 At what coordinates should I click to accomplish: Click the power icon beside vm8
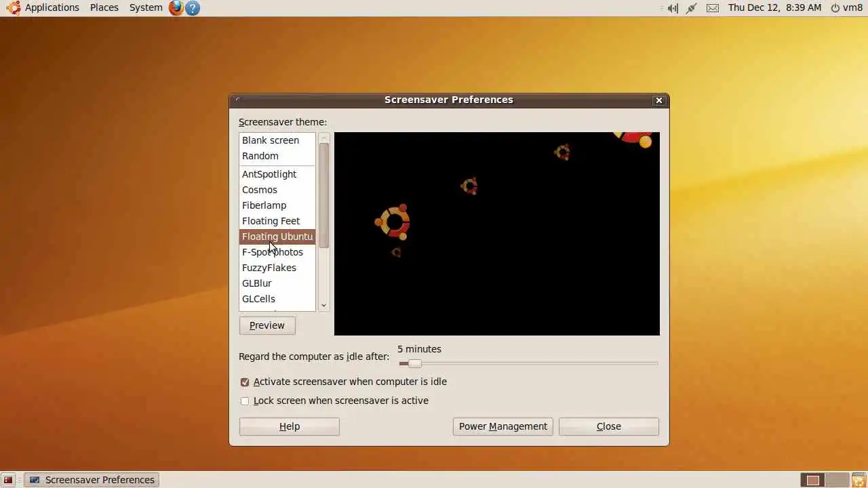pos(835,8)
